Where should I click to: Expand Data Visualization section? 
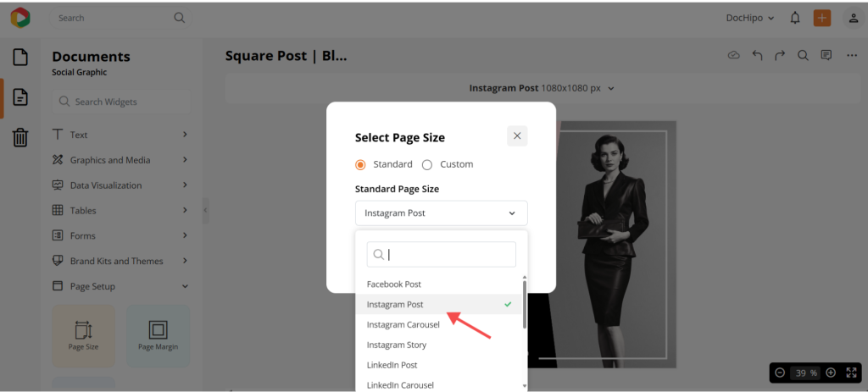tap(120, 185)
